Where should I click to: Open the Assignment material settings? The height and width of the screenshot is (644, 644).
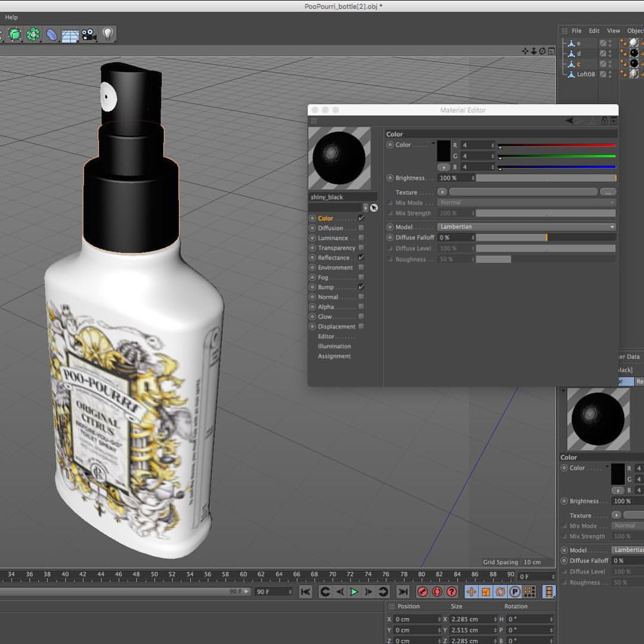pyautogui.click(x=334, y=356)
